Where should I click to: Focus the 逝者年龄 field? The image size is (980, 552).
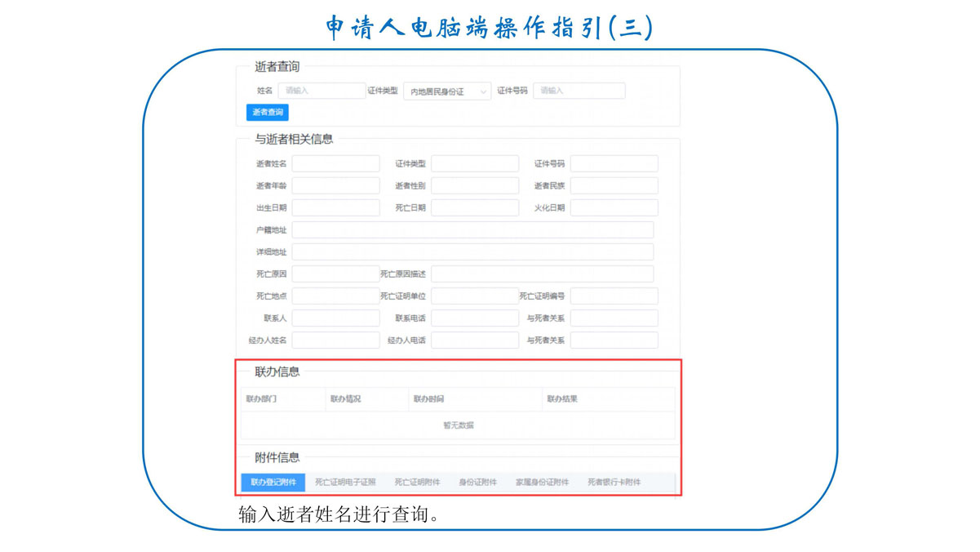tap(335, 186)
